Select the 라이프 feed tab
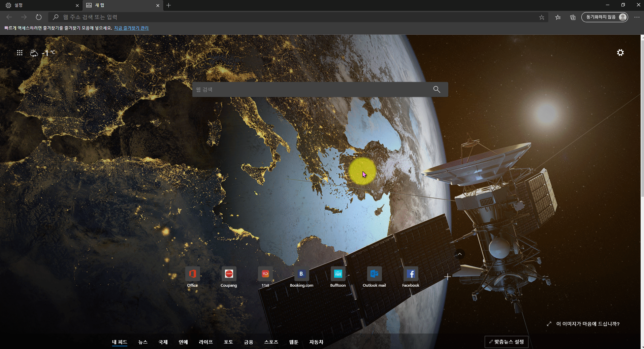 tap(206, 342)
